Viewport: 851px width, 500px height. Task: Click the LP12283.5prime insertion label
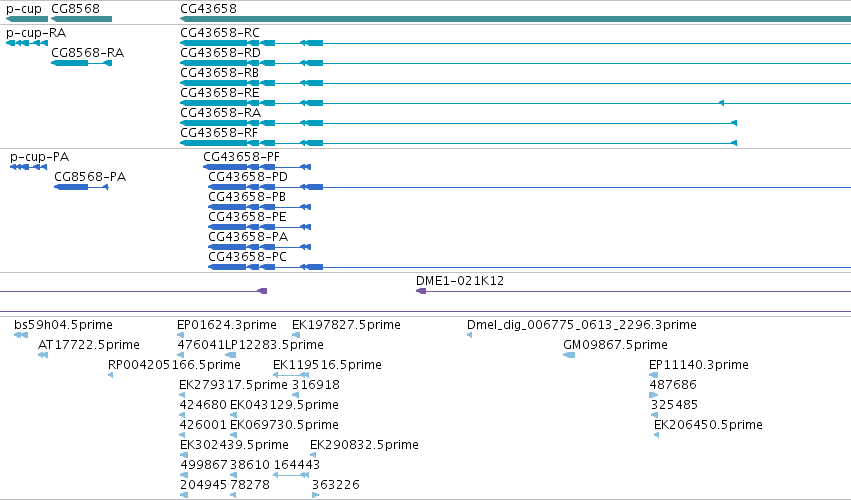274,345
